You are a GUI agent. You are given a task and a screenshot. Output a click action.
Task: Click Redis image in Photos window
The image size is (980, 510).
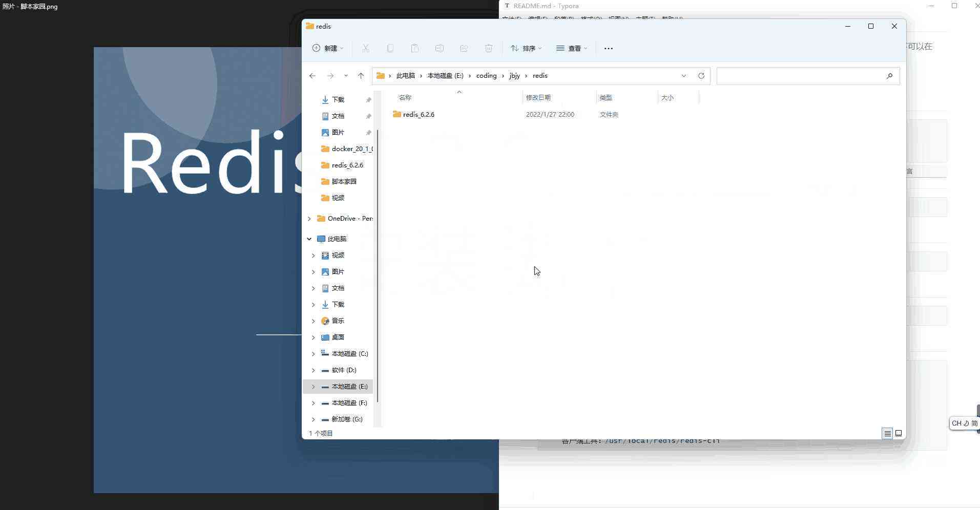(198, 270)
